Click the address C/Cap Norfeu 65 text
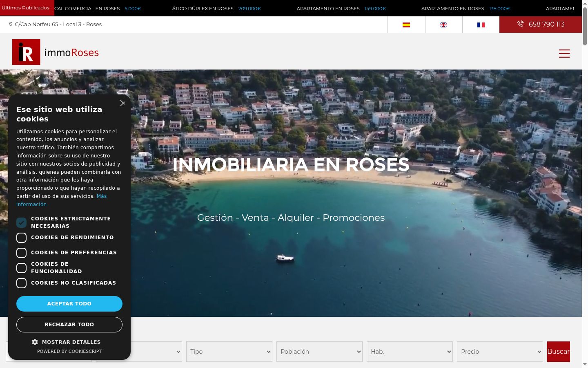Image resolution: width=588 pixels, height=368 pixels. (x=58, y=25)
